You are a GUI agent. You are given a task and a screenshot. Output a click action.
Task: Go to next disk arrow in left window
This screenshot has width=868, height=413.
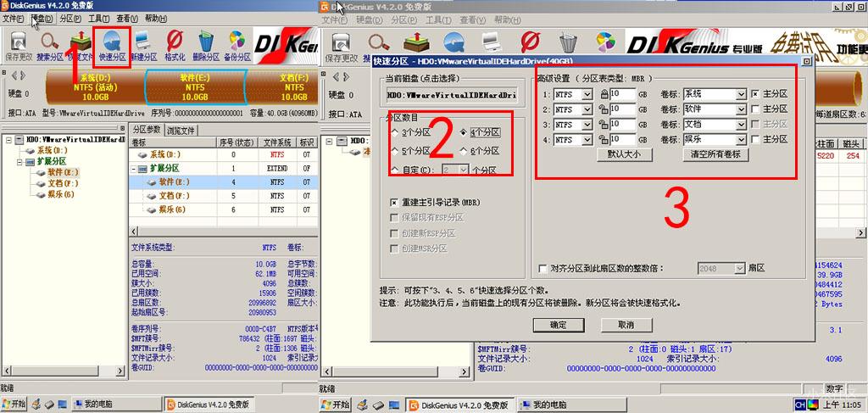coord(23,75)
